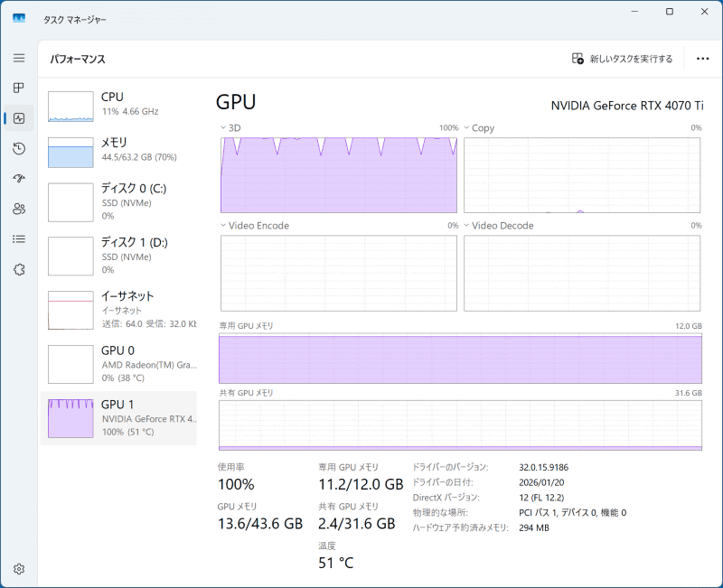Click the イーサネット mini graph thumbnail
The image size is (723, 588).
(x=70, y=310)
